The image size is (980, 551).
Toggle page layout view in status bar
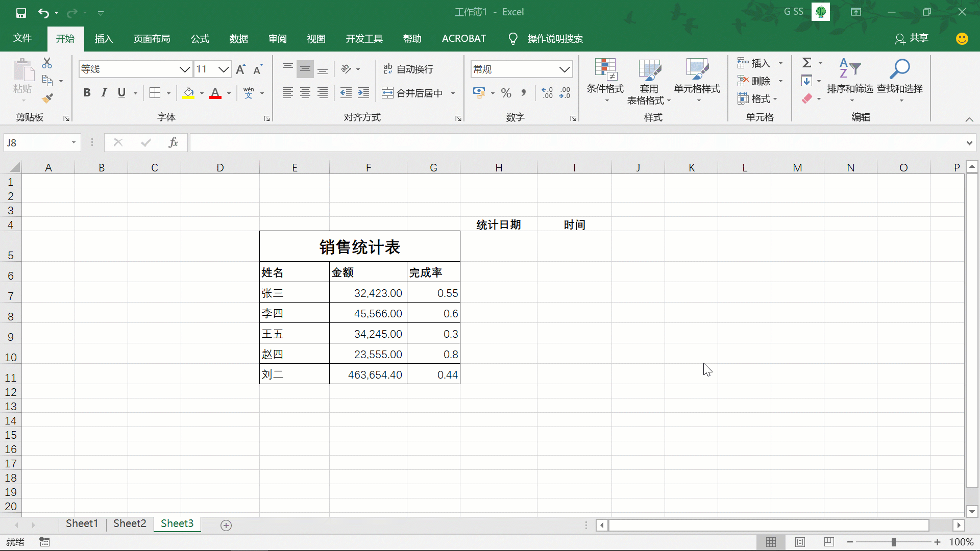(800, 542)
